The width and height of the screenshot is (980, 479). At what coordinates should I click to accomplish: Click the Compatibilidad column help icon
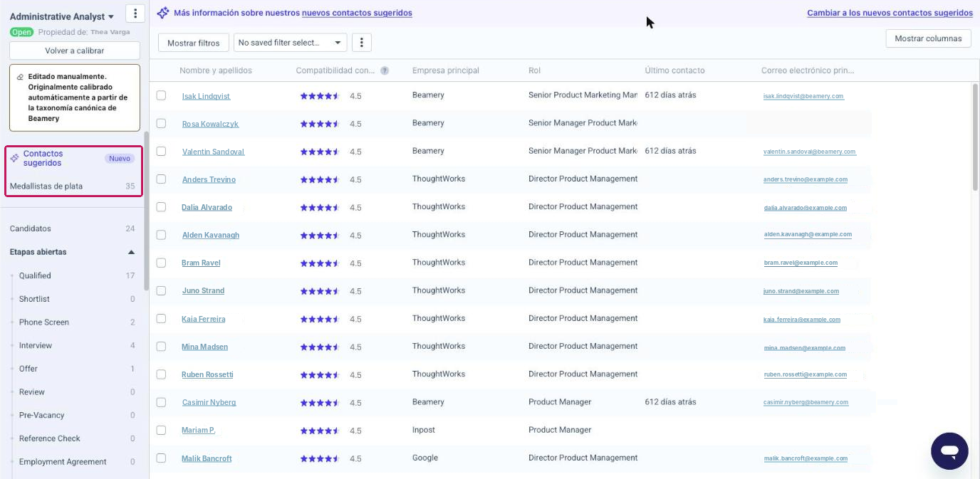385,71
